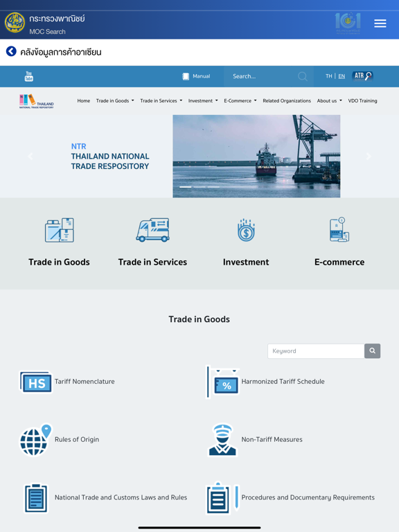Expand the Trade in Services nav dropdown
This screenshot has width=399, height=532.
[161, 100]
